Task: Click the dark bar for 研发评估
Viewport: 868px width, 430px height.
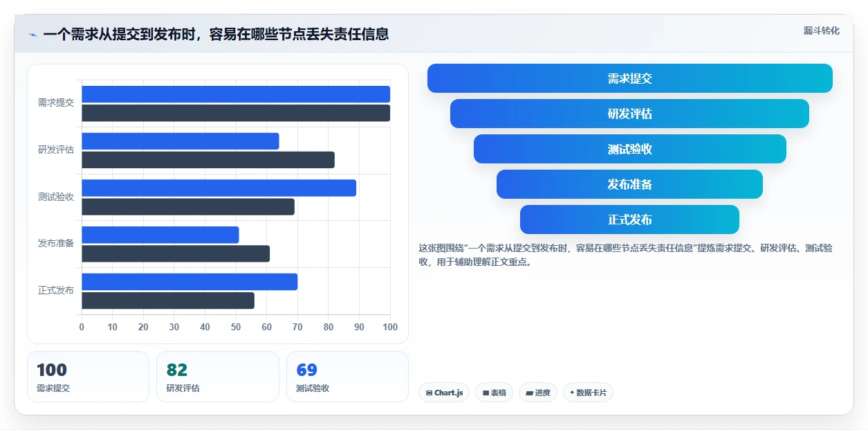Action: [x=208, y=160]
